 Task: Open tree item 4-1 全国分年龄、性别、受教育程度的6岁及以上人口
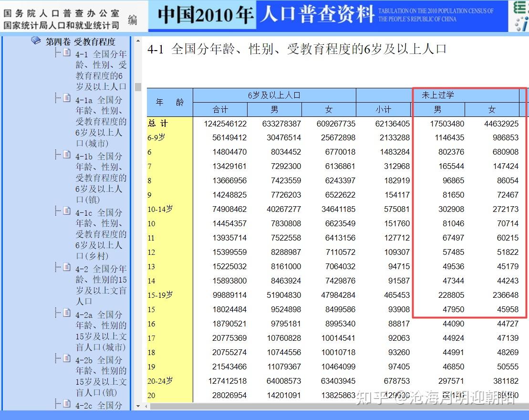[x=101, y=70]
